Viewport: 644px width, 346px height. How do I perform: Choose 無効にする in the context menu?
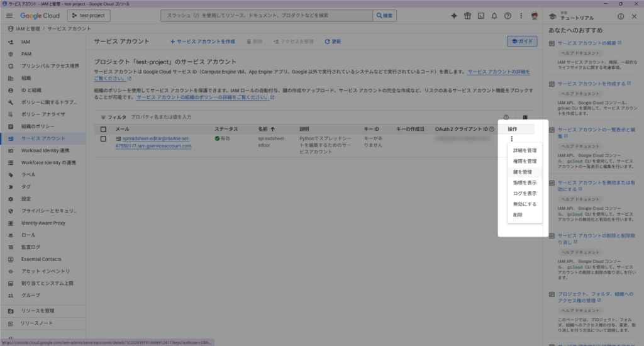pos(524,204)
